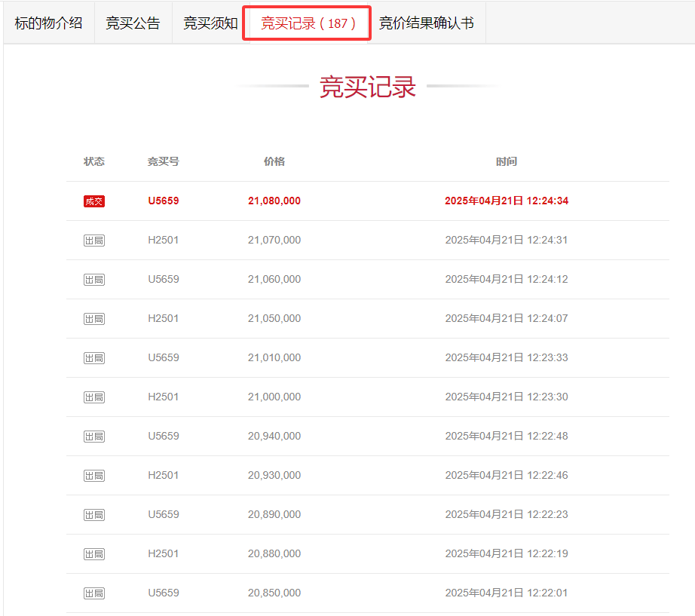Click 出局 badge in the 20,850,000 row
This screenshot has width=695, height=616.
94,593
